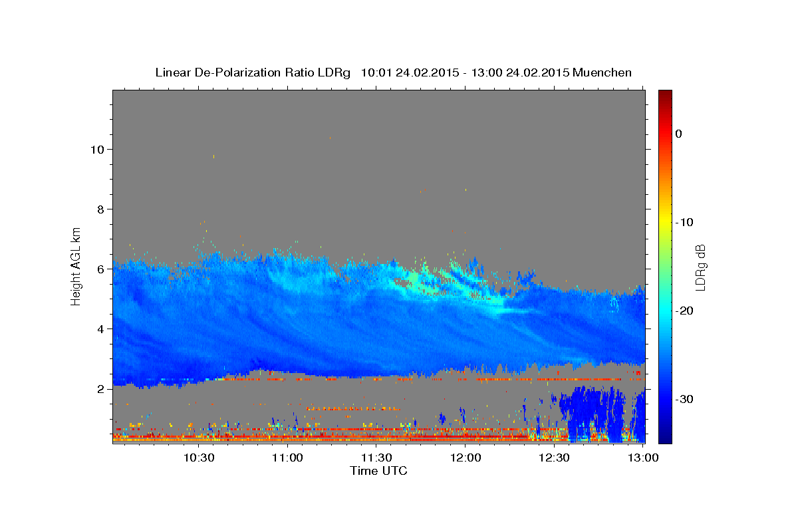Click the plot title 'Linear De-Polarization Ratio LDRg'

click(253, 72)
